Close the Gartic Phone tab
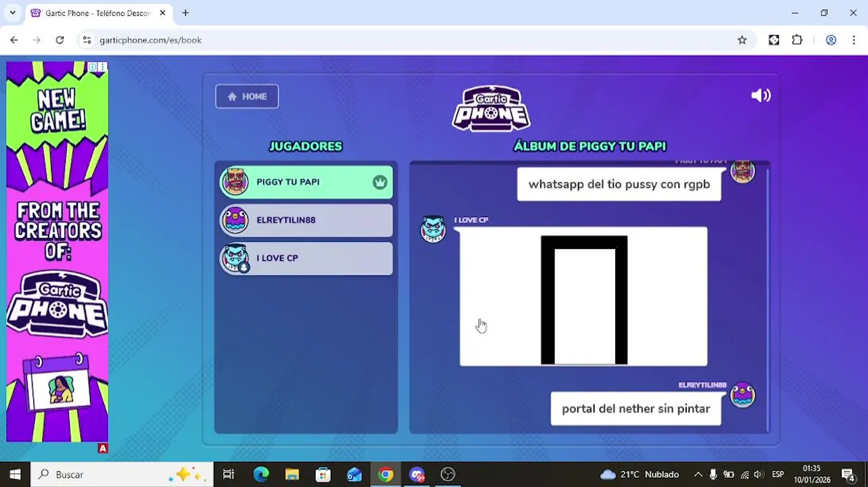Viewport: 868px width, 487px height. (162, 13)
